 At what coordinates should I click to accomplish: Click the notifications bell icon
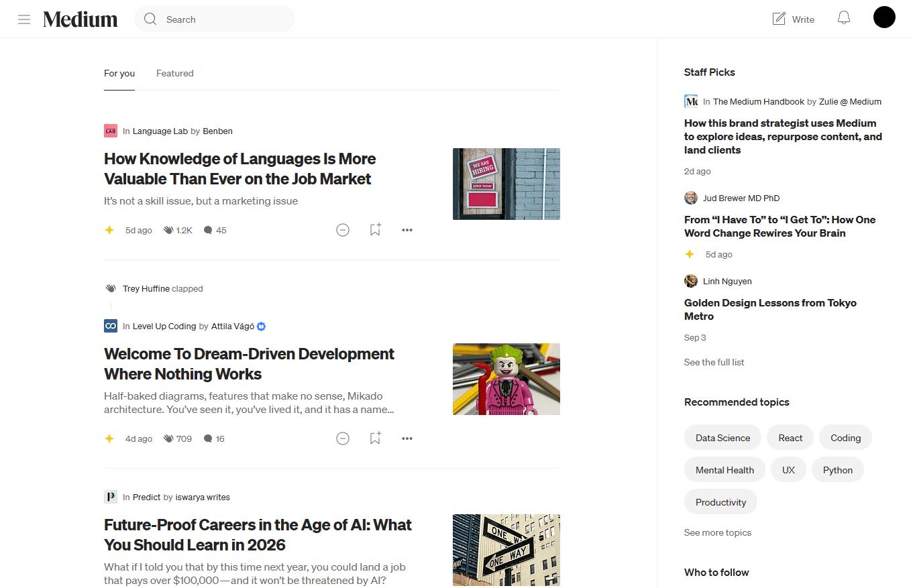843,17
